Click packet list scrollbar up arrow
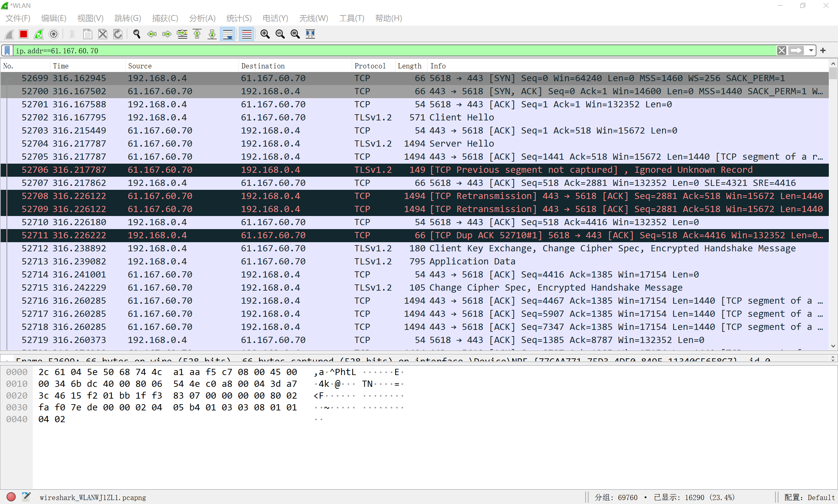This screenshot has height=504, width=838. [833, 63]
